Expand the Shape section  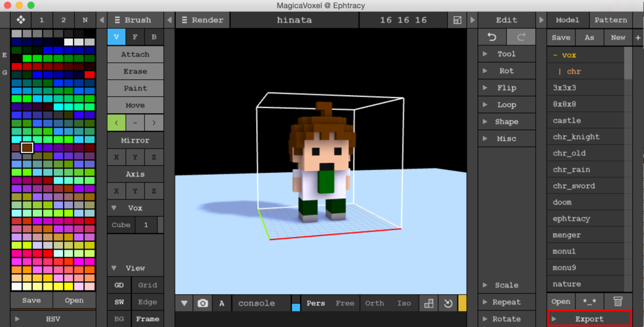coord(506,121)
